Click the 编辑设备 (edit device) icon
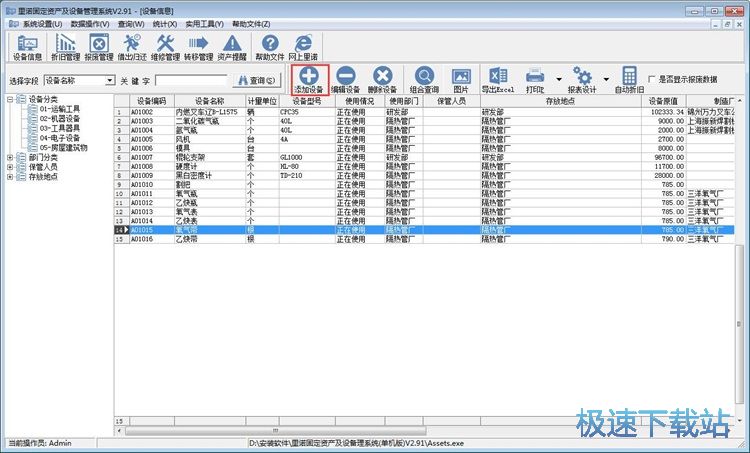This screenshot has height=453, width=750. pos(346,76)
